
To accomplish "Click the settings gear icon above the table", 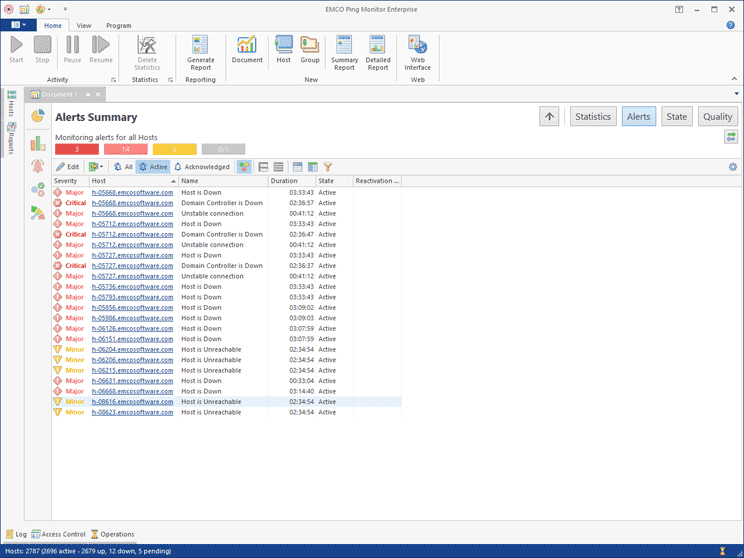I will (x=732, y=167).
